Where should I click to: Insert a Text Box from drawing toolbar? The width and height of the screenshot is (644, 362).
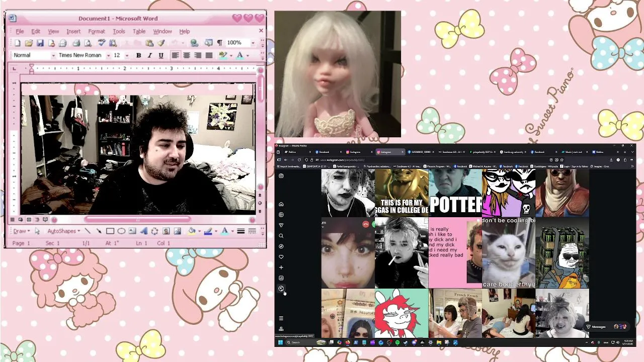(x=132, y=231)
